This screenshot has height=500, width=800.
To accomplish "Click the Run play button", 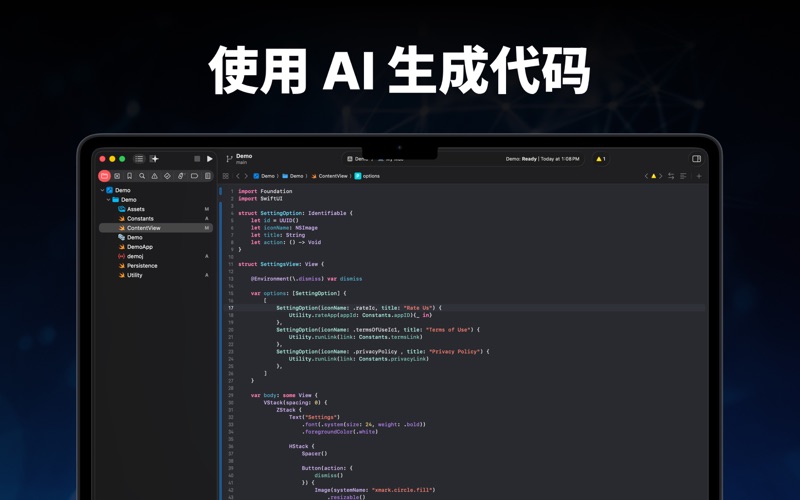I will click(210, 159).
